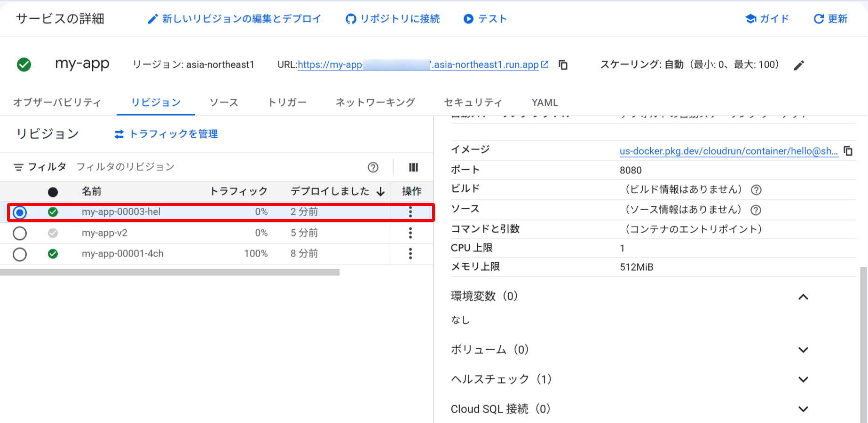The image size is (868, 423).
Task: Select the my-app-v2 revision radio button
Action: (x=20, y=233)
